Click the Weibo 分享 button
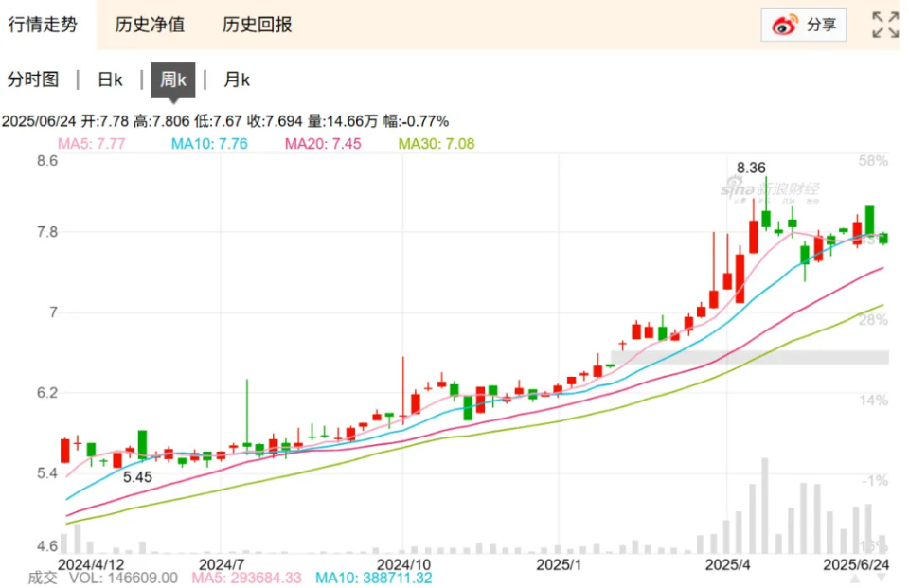This screenshot has width=909, height=588. 803,25
